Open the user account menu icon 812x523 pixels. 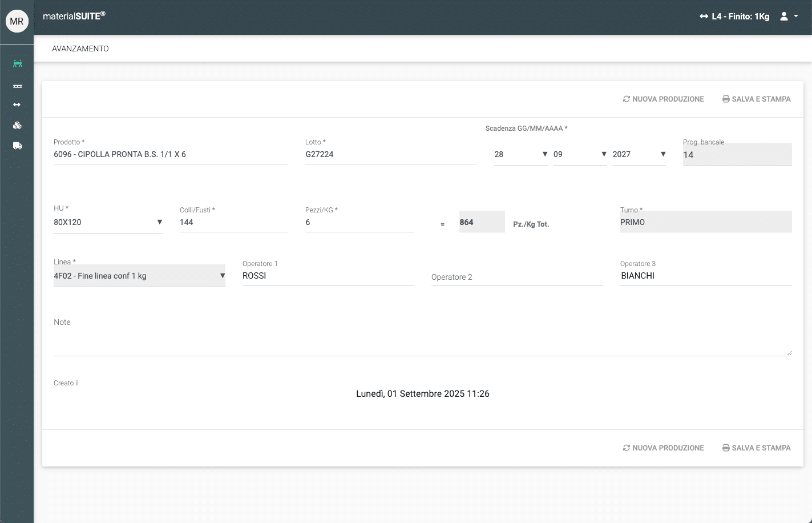789,17
